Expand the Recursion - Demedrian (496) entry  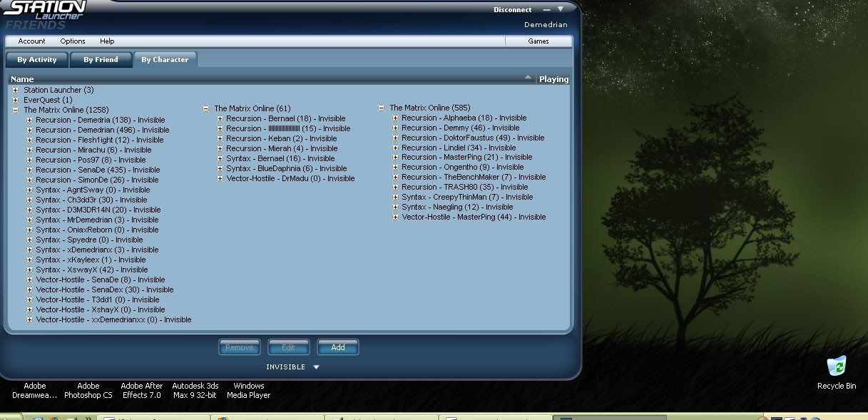tap(29, 130)
